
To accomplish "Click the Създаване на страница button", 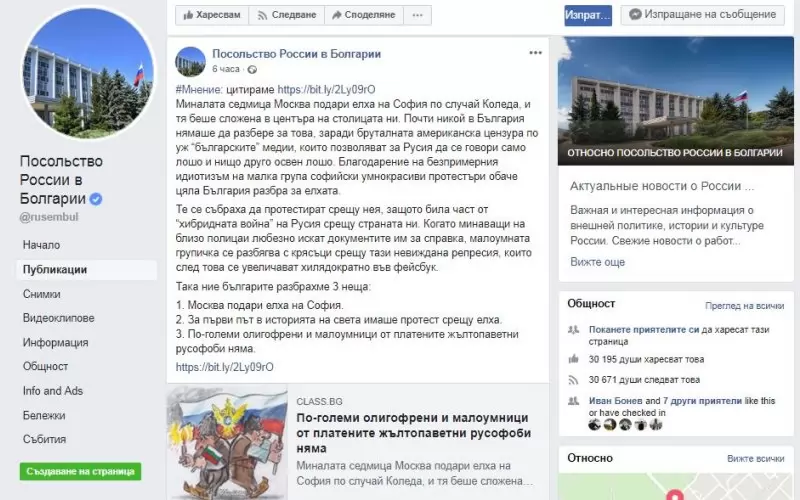I will click(81, 471).
